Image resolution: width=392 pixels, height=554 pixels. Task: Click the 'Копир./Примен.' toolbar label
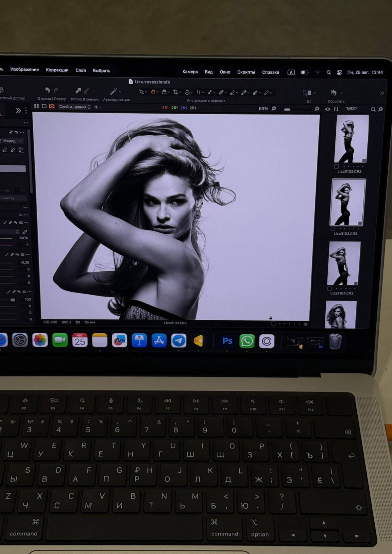tap(85, 99)
